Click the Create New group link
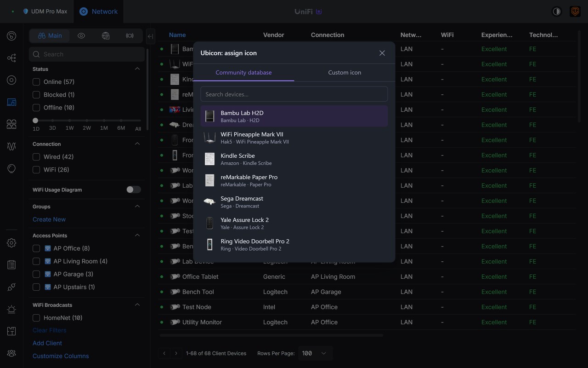This screenshot has width=588, height=368. click(49, 219)
